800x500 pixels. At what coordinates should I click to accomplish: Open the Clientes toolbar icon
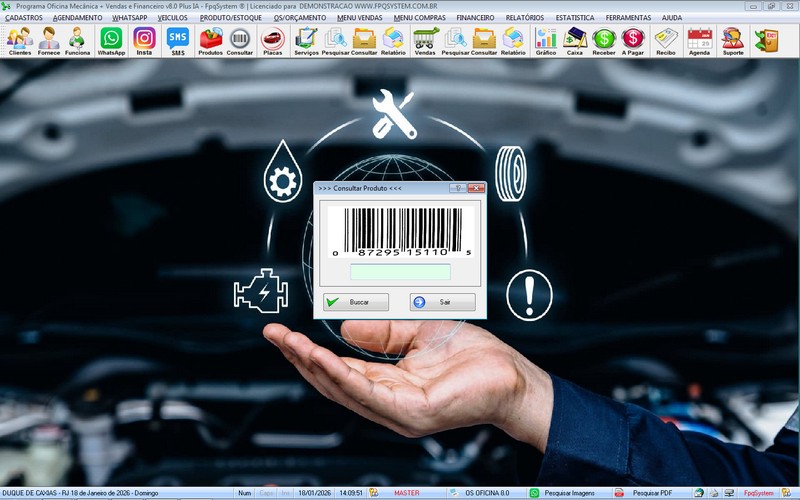pos(19,40)
